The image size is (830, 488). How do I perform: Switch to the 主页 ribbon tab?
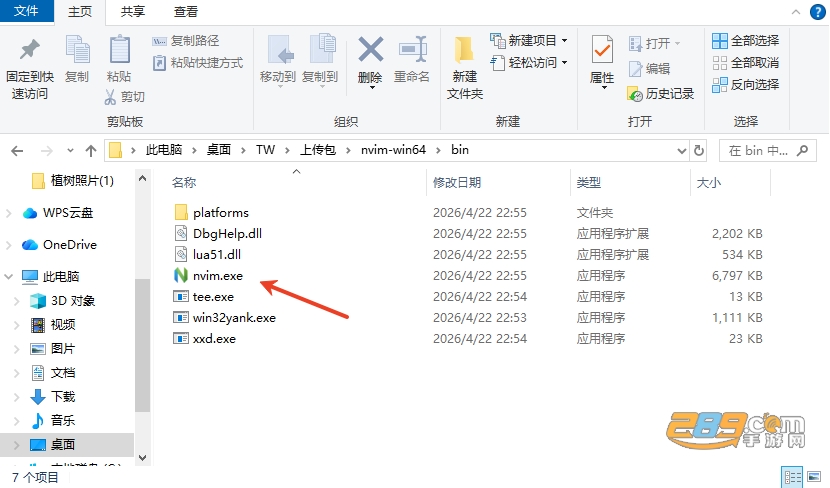(x=80, y=12)
